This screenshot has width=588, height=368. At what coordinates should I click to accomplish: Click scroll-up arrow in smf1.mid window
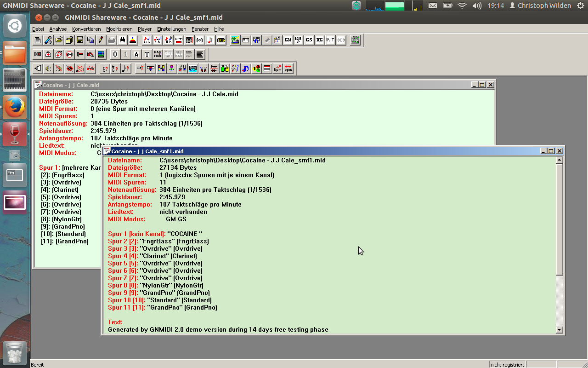click(x=559, y=160)
